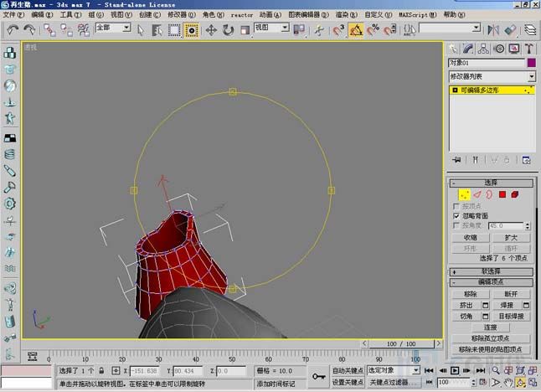Click the 移除 button

[x=471, y=294]
